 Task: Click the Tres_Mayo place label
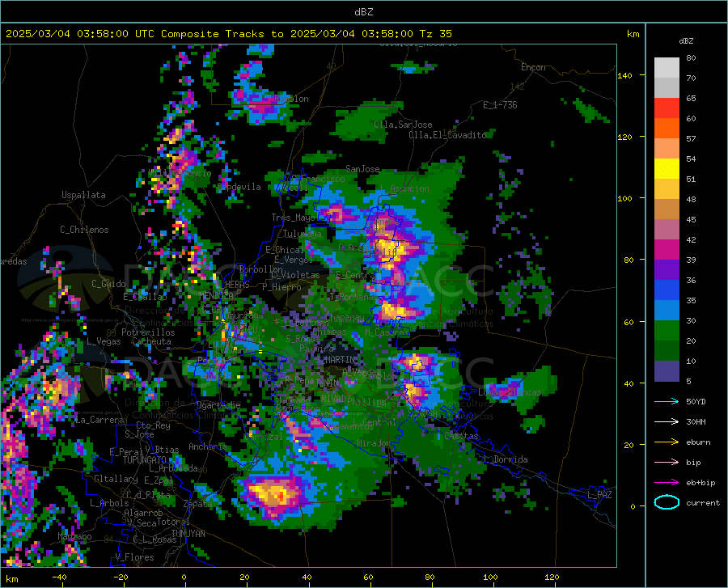tap(293, 218)
